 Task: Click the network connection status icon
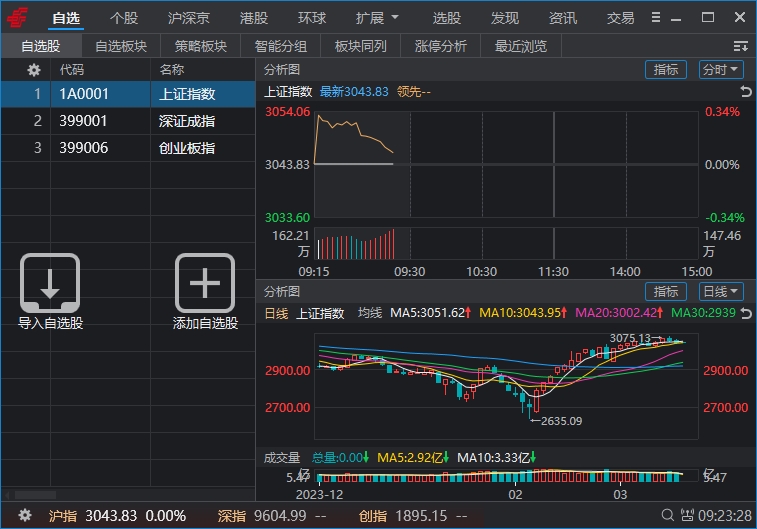685,516
